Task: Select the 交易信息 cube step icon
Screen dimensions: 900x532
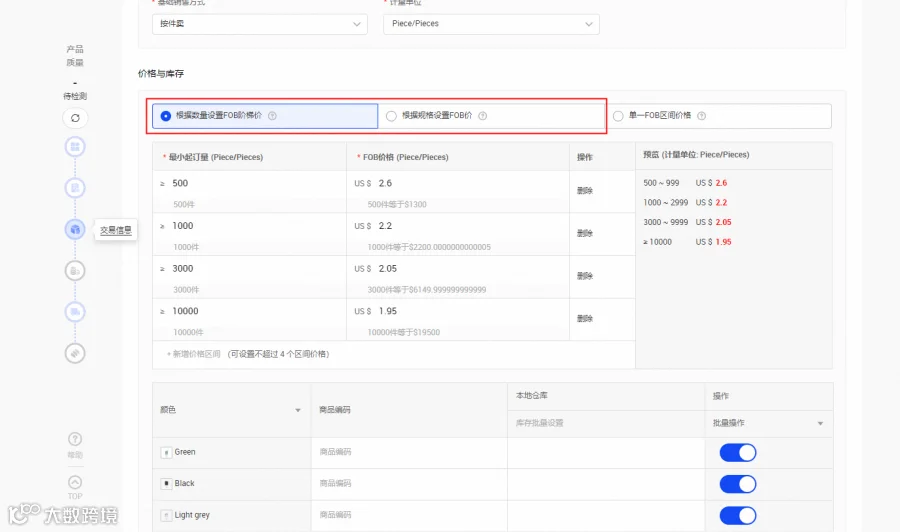Action: [75, 230]
